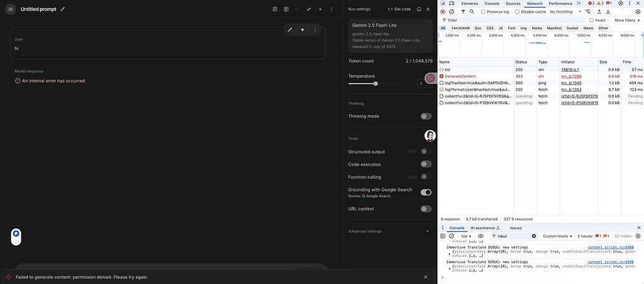Screen dimensions: 644x284
Task: Open DevTools customize three-dot menu
Action: click(x=630, y=3)
